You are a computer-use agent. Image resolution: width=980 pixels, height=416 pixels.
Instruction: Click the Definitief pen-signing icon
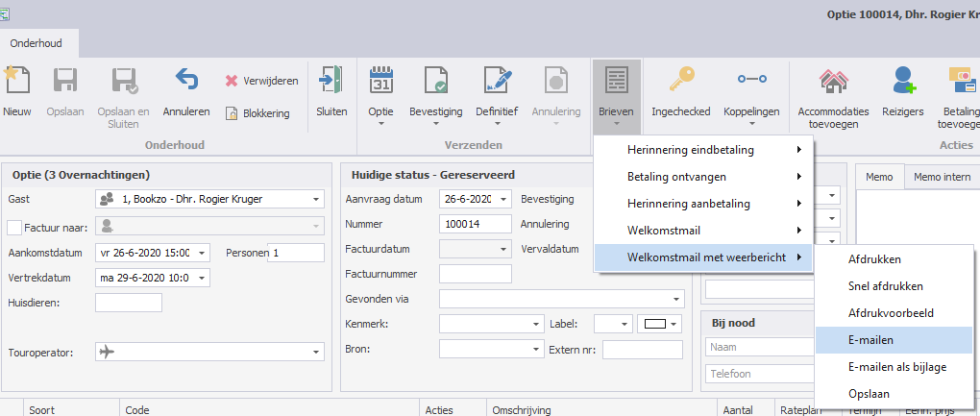pos(497,80)
